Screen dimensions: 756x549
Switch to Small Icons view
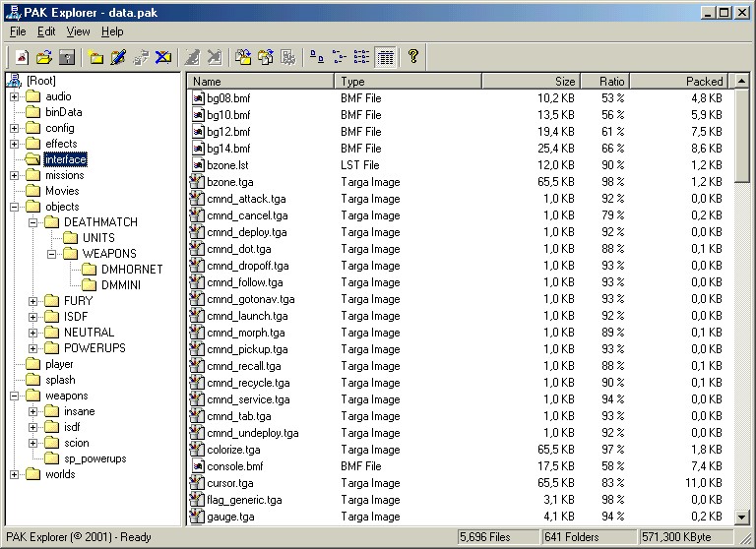point(340,57)
